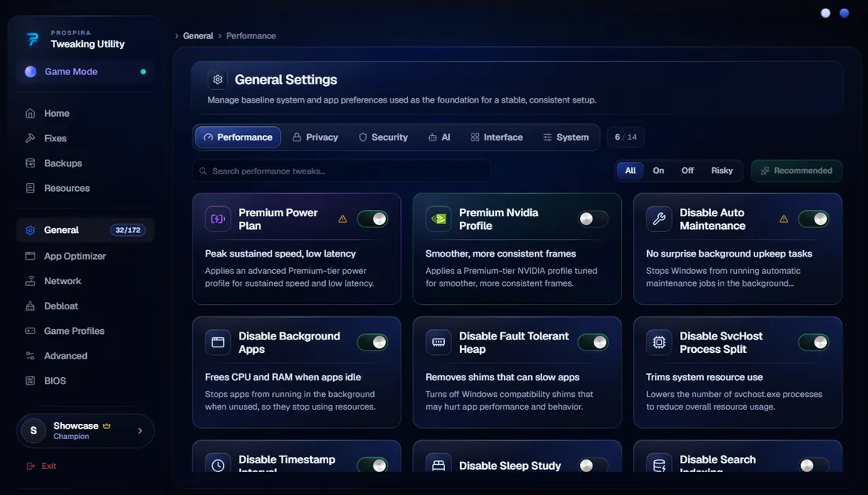
Task: Click the Disable Auto Maintenance wrench icon
Action: point(659,219)
